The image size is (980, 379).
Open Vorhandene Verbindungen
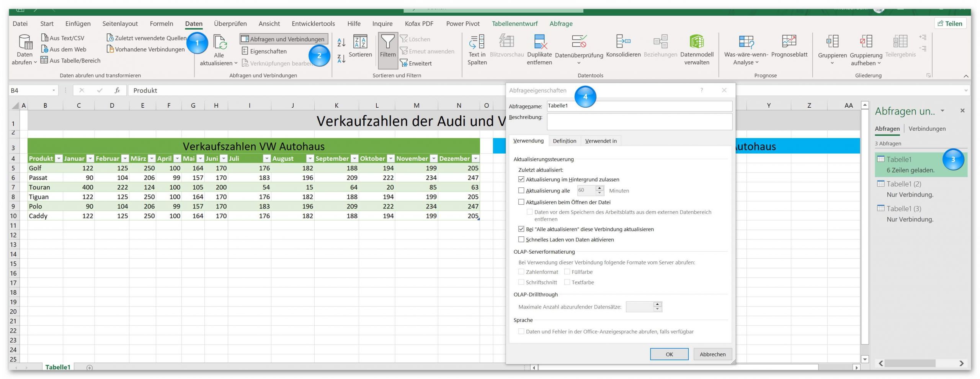(145, 49)
